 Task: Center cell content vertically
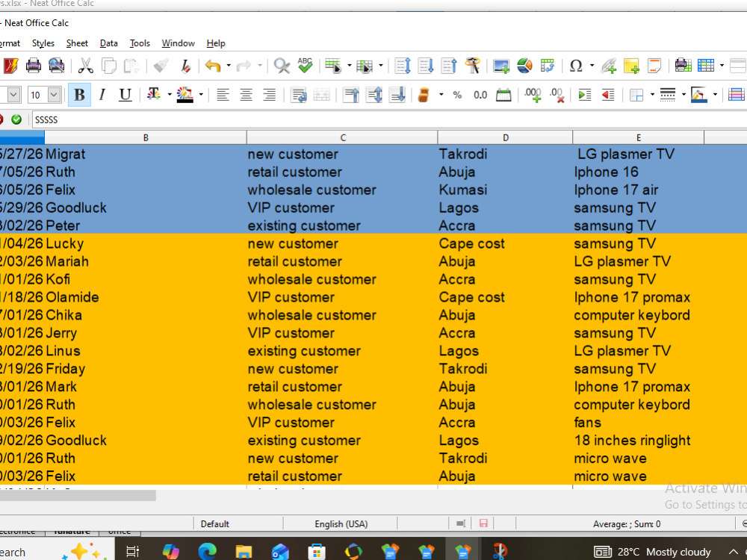tap(374, 95)
